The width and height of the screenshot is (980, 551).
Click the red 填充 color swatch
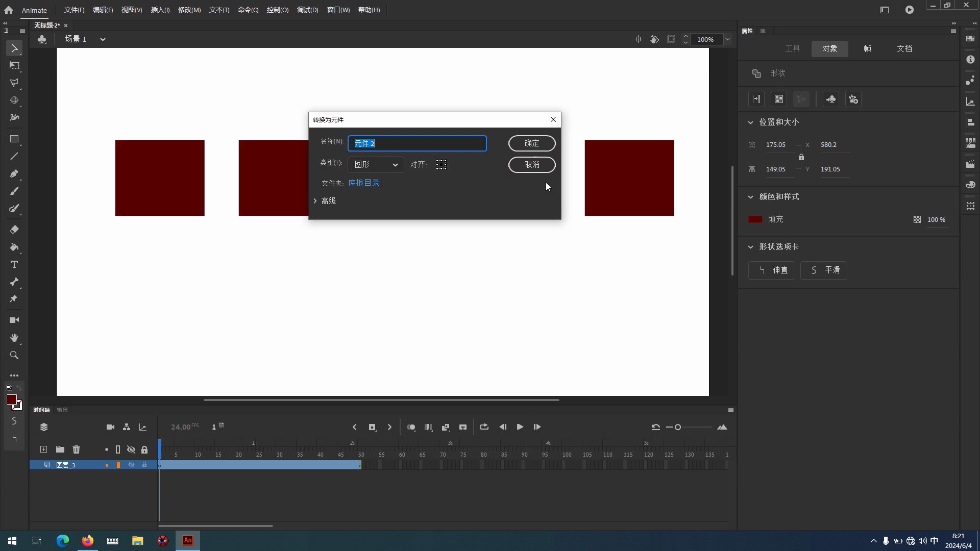click(x=755, y=219)
